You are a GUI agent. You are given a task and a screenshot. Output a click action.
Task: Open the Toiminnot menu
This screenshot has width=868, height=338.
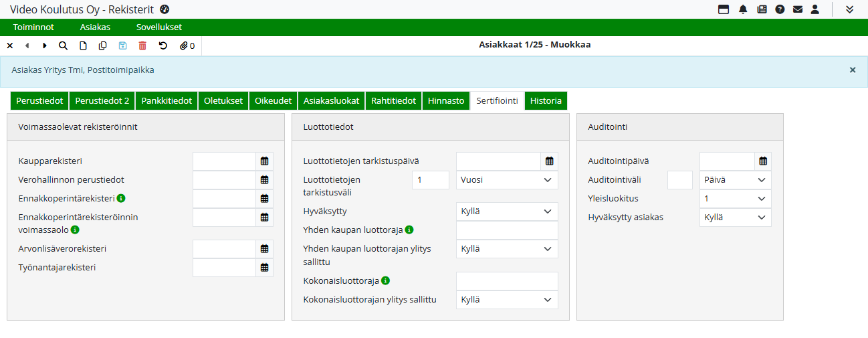click(x=33, y=27)
